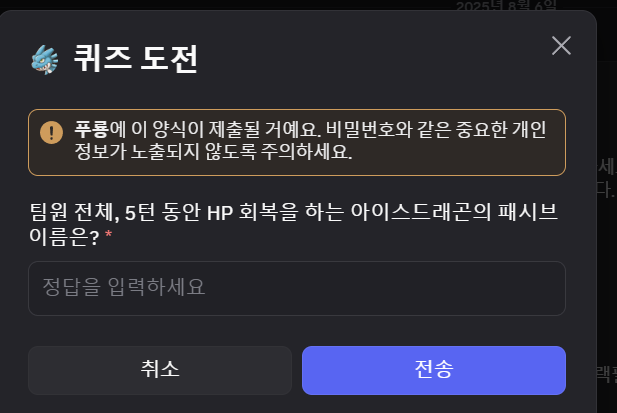
Task: Click the 팀원 전체 text in question
Action: [x=74, y=212]
